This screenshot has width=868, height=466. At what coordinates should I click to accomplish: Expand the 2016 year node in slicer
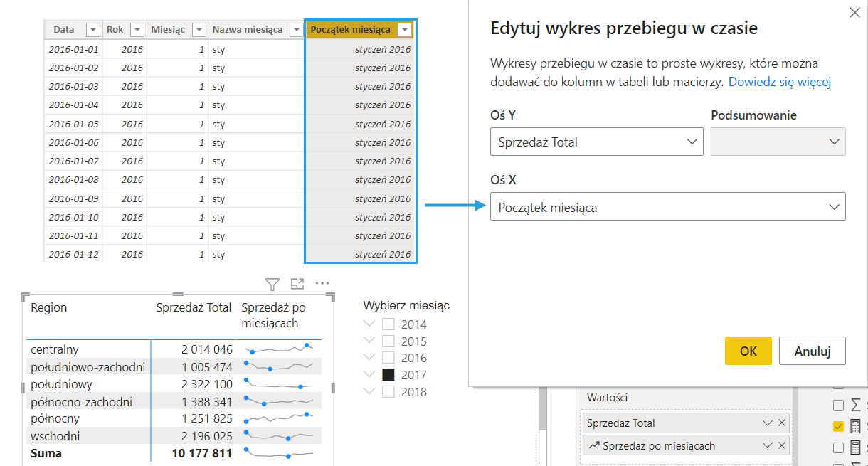pos(369,358)
